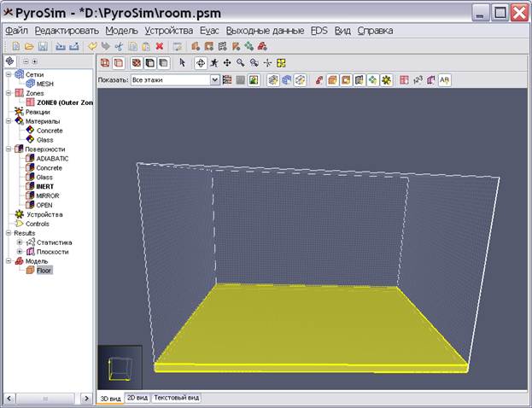
Task: Collapse the Results tree node
Action: pyautogui.click(x=9, y=233)
